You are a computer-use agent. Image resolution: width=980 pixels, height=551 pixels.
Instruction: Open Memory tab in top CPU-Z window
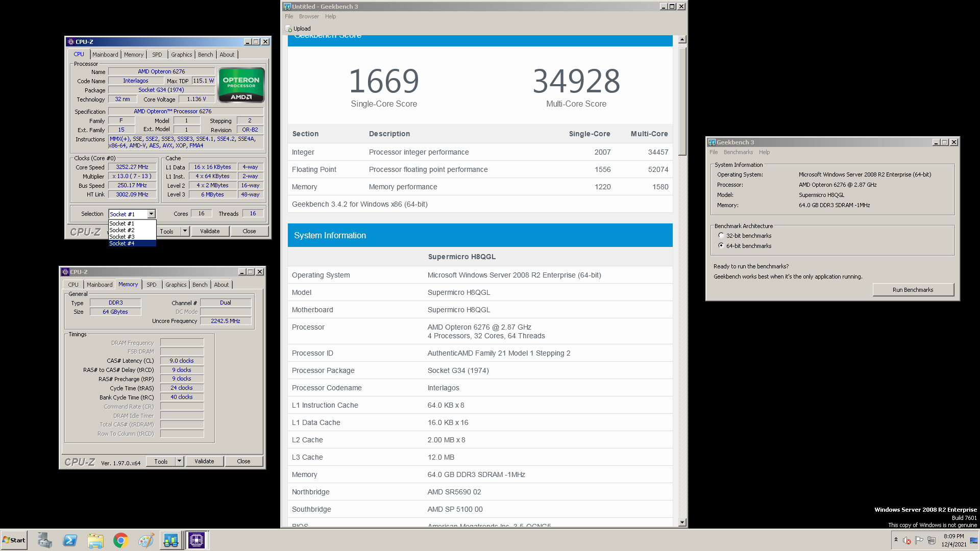[134, 55]
